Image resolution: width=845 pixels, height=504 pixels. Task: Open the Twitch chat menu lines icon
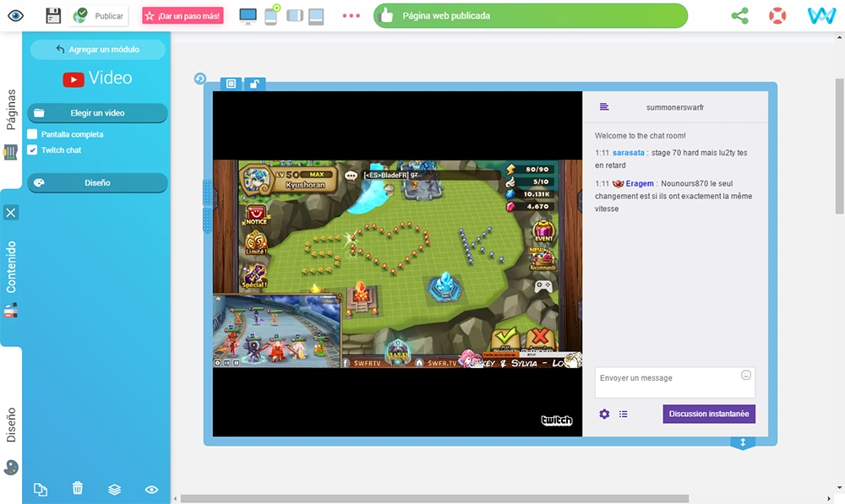(604, 107)
